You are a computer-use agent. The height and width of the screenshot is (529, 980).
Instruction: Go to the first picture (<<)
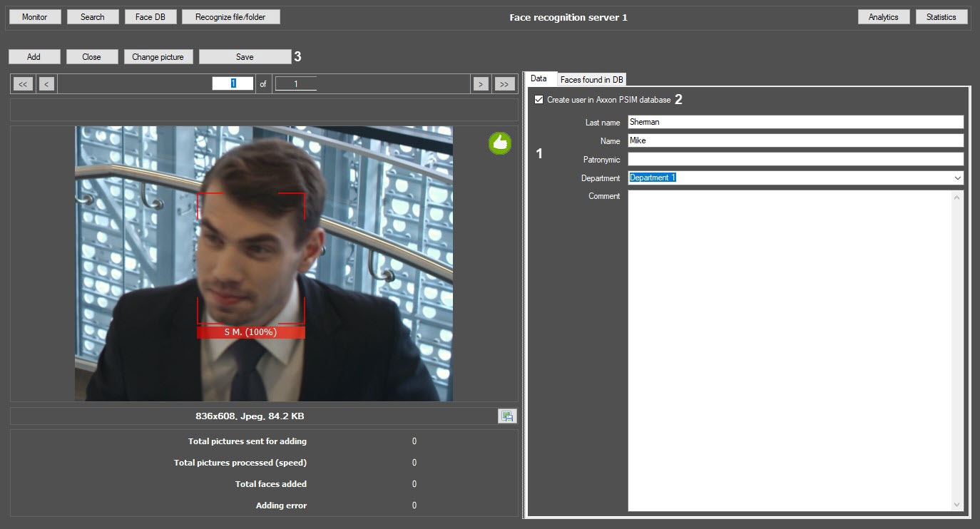click(23, 84)
